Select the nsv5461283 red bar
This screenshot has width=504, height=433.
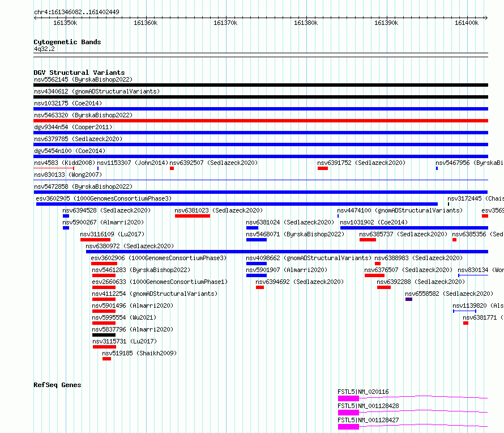(104, 275)
